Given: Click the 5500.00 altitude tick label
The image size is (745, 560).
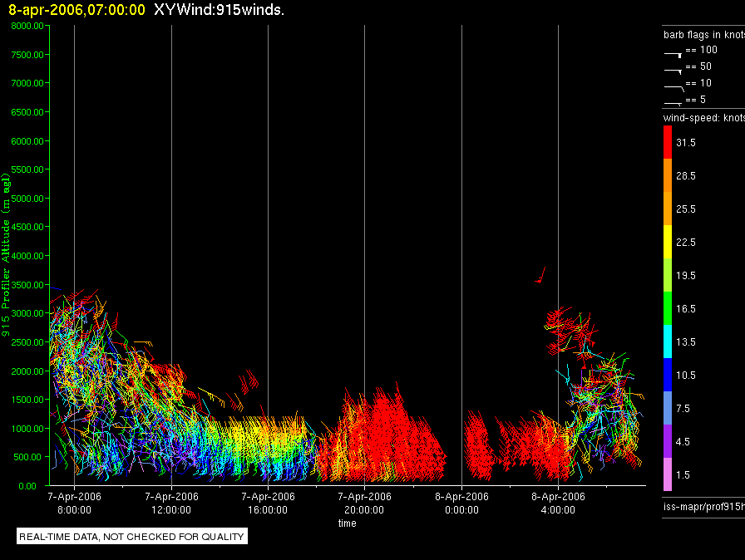Looking at the screenshot, I should pyautogui.click(x=27, y=169).
